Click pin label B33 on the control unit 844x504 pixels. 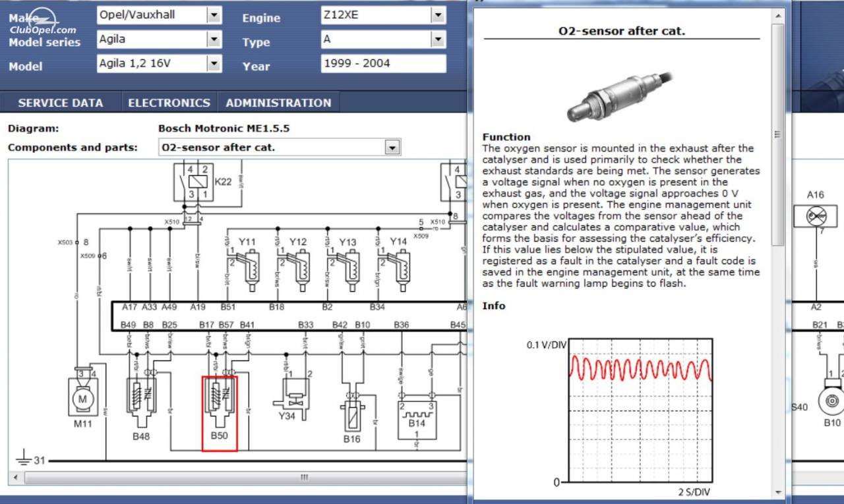[x=305, y=325]
